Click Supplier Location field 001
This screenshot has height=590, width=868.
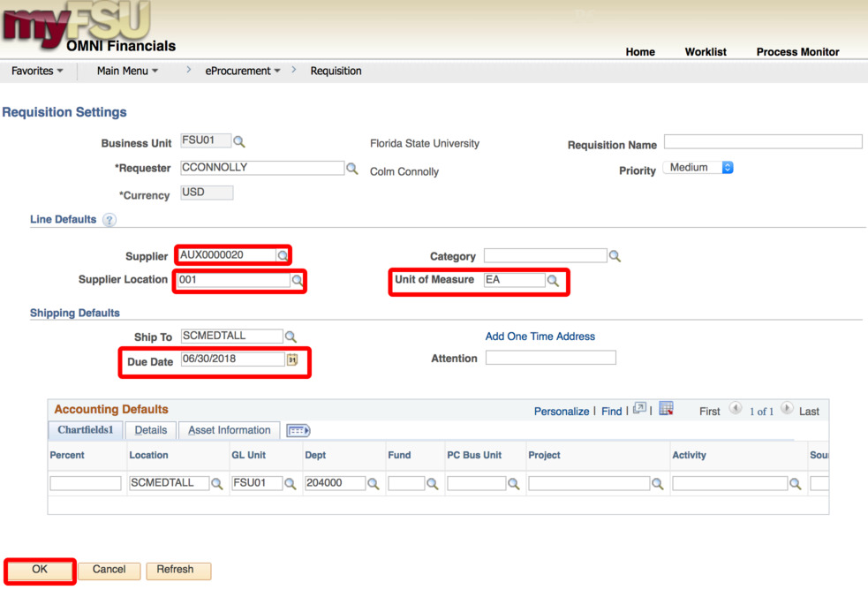tap(234, 279)
